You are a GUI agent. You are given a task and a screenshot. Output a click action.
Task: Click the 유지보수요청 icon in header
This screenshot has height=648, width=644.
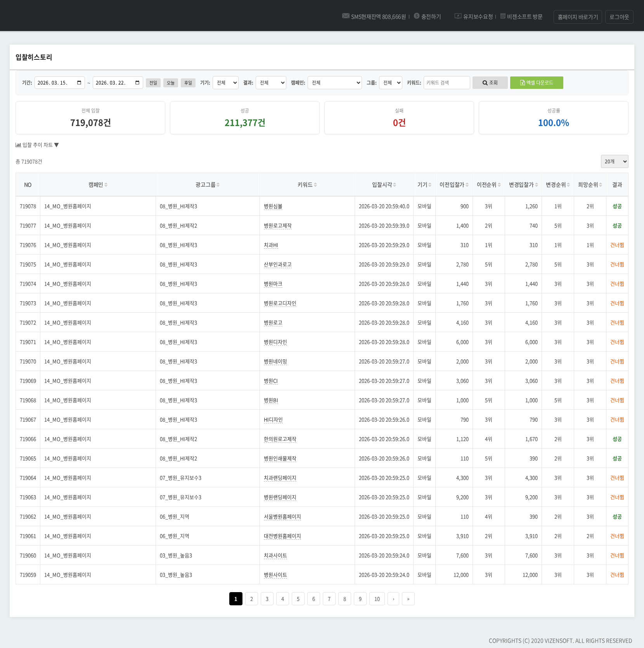458,16
